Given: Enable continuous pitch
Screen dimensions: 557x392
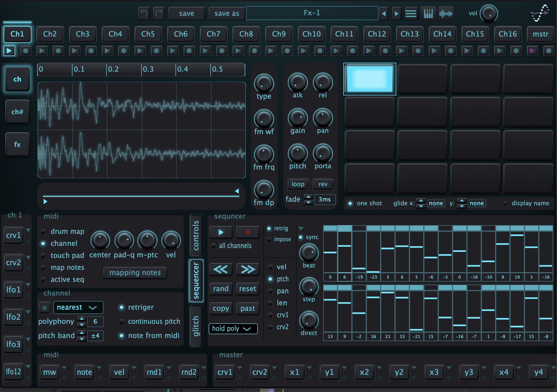Looking at the screenshot, I should pyautogui.click(x=122, y=322).
